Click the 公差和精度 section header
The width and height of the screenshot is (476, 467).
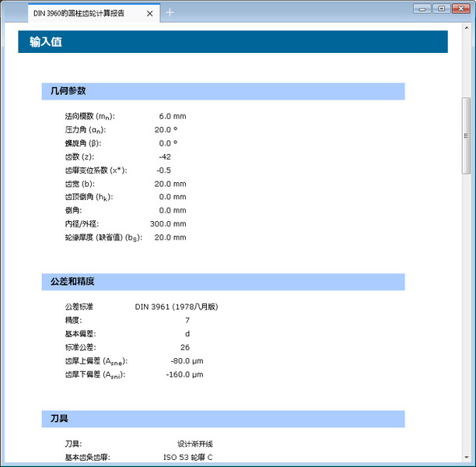pyautogui.click(x=222, y=281)
